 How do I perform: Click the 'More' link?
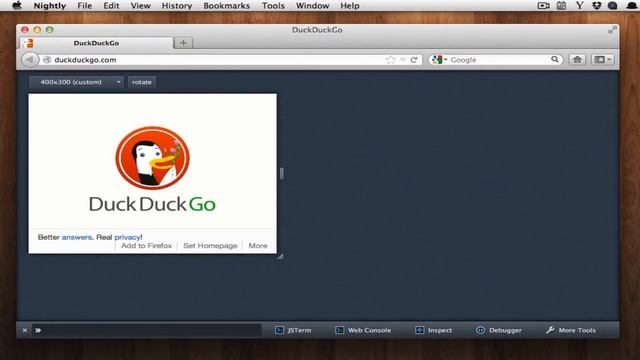click(x=258, y=246)
